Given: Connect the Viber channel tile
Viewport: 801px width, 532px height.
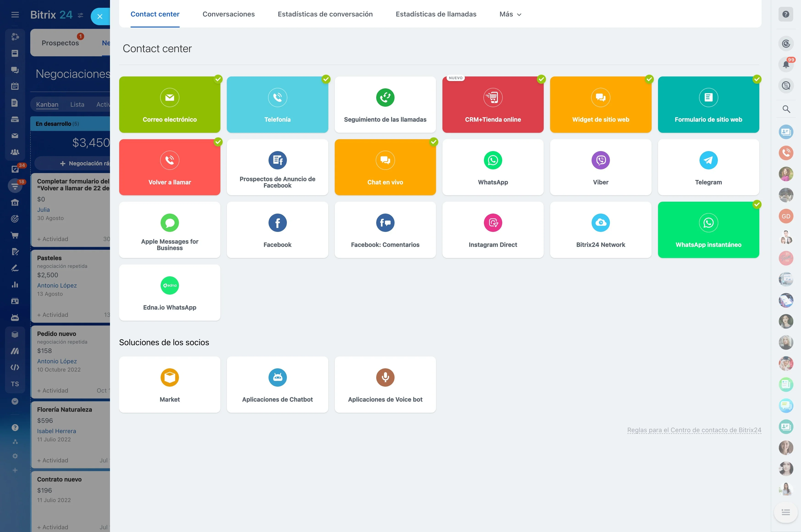Looking at the screenshot, I should click(x=601, y=167).
